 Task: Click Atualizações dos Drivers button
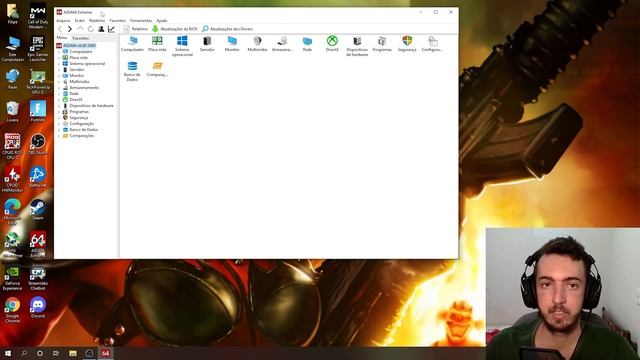click(x=227, y=29)
